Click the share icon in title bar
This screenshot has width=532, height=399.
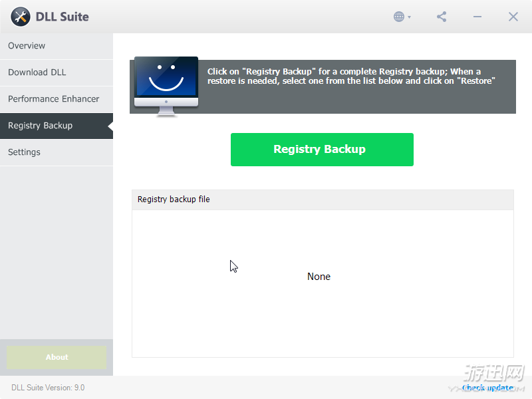tap(442, 17)
